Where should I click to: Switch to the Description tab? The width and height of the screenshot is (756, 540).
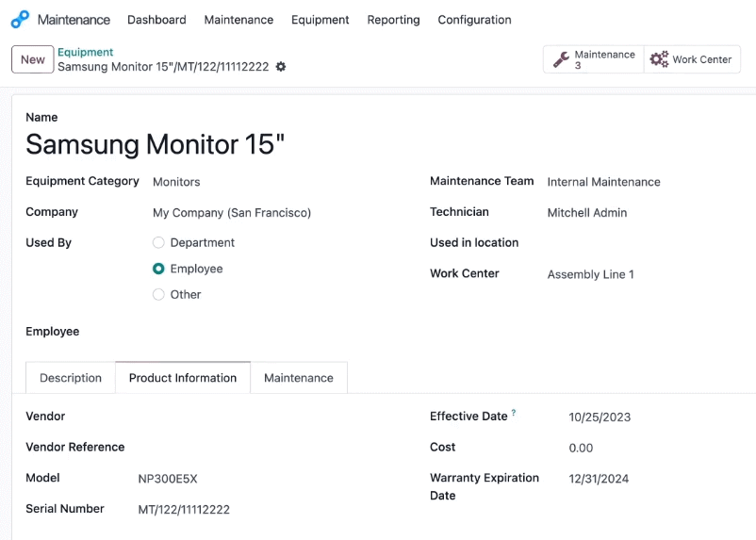[x=71, y=378]
